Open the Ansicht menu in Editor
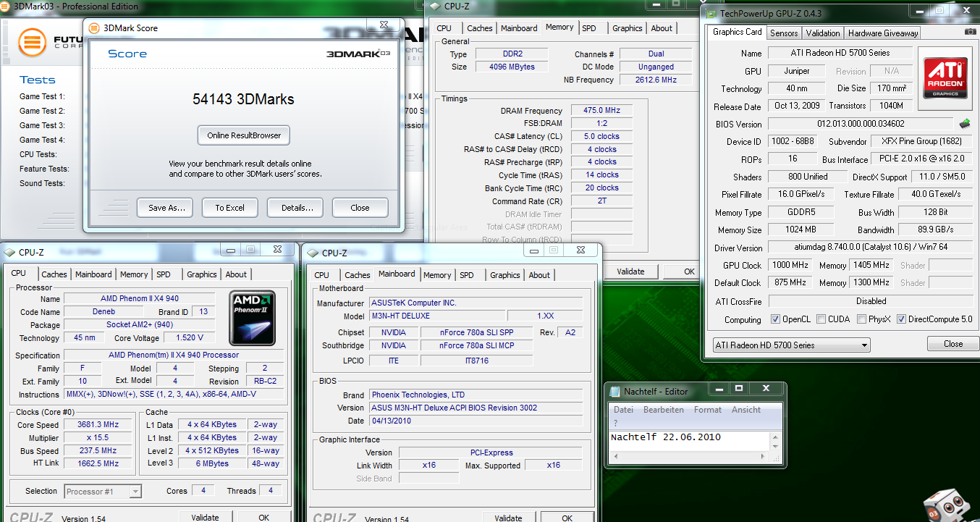Screen dimensions: 980x522 click(x=746, y=410)
